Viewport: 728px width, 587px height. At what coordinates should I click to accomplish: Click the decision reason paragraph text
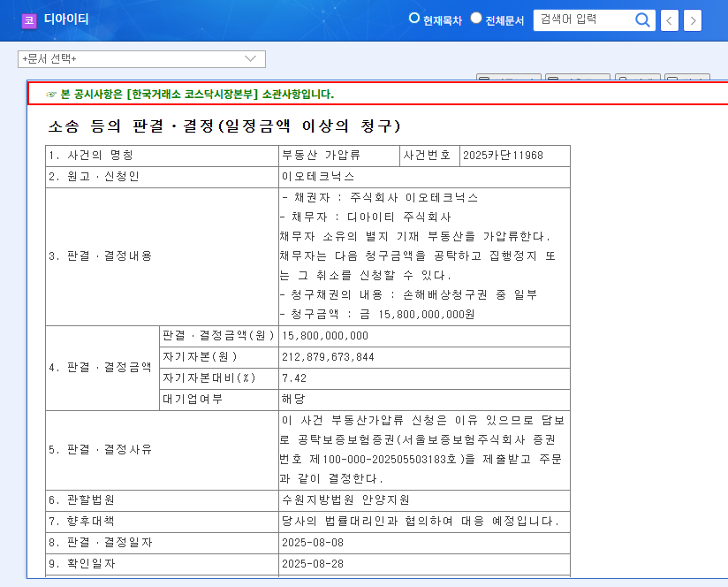pyautogui.click(x=422, y=450)
